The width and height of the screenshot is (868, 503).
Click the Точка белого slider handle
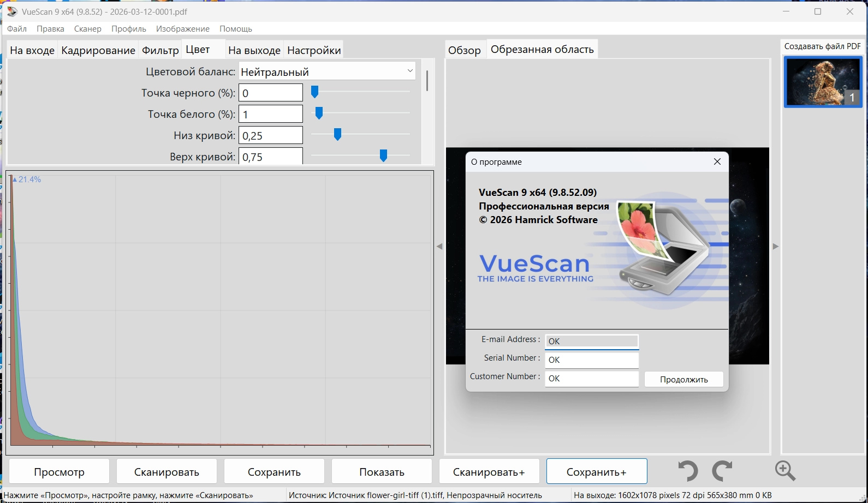pyautogui.click(x=319, y=113)
